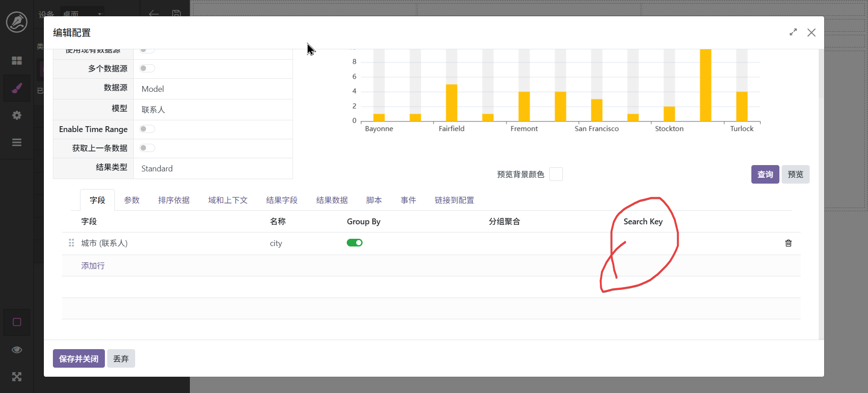Close the 编辑配置 dialog
This screenshot has width=868, height=393.
point(811,33)
